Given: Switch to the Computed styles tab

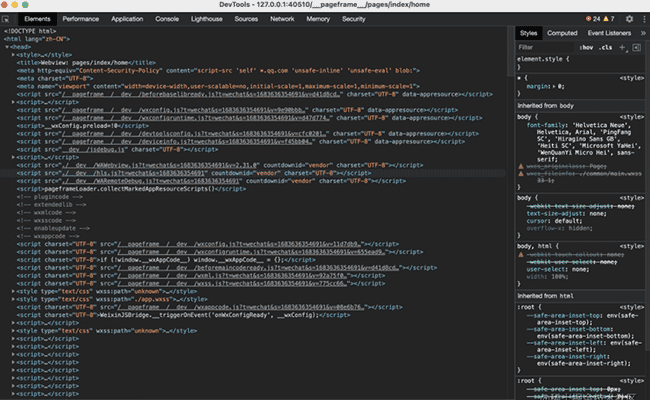Looking at the screenshot, I should click(562, 33).
